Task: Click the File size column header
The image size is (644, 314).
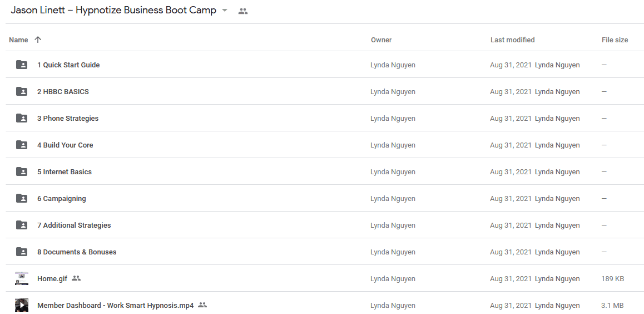Action: 615,40
